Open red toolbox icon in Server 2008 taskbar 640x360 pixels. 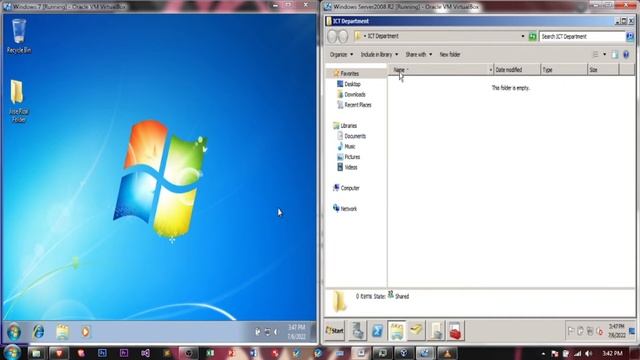click(x=455, y=331)
